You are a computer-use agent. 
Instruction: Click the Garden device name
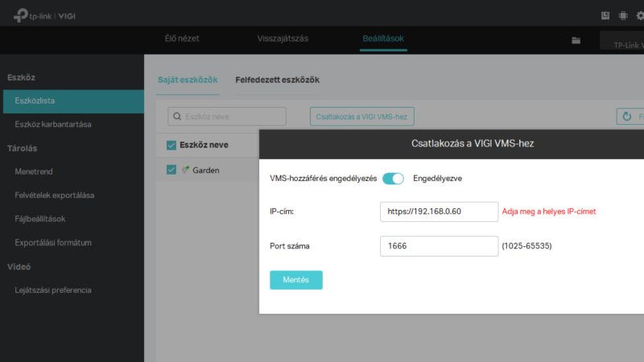click(206, 171)
